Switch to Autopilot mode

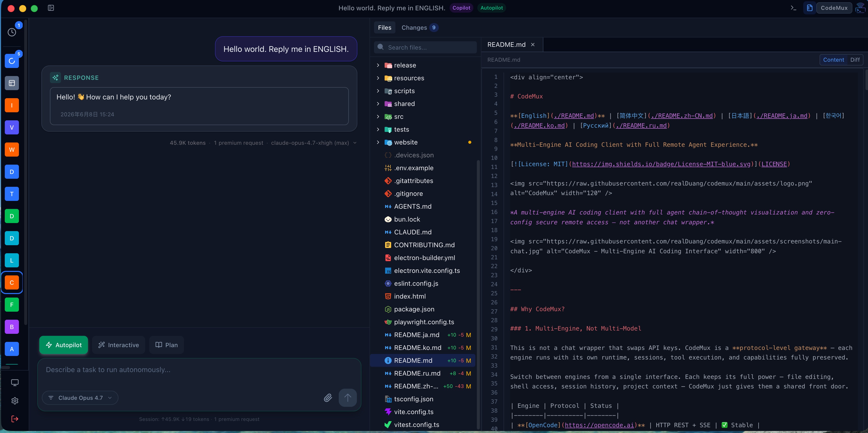pos(64,345)
